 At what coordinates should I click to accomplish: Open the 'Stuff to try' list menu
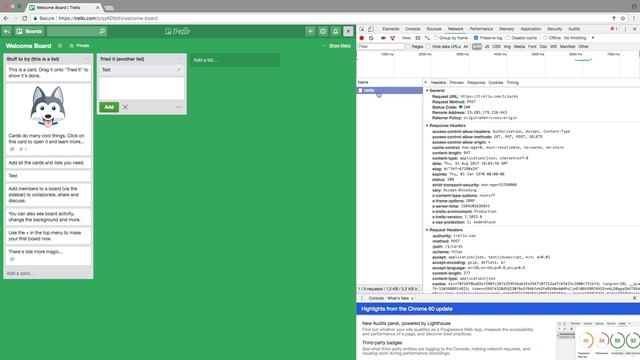pyautogui.click(x=87, y=59)
